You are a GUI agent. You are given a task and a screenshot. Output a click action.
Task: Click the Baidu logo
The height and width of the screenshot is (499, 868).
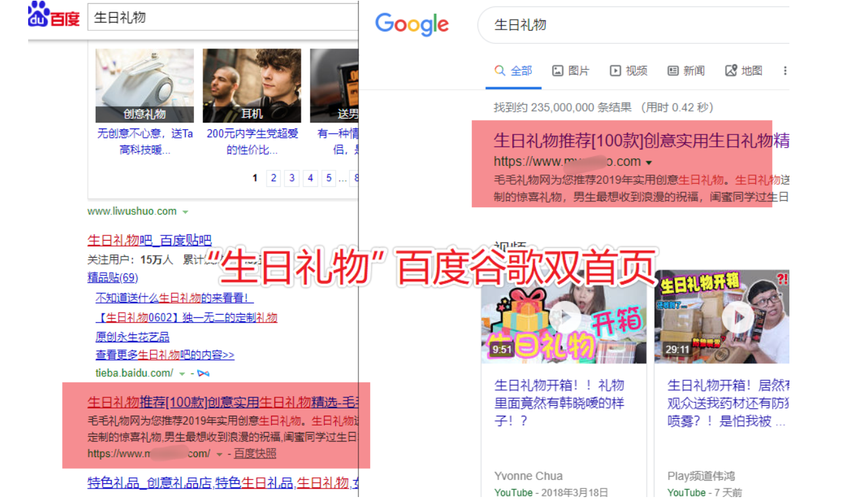point(54,16)
